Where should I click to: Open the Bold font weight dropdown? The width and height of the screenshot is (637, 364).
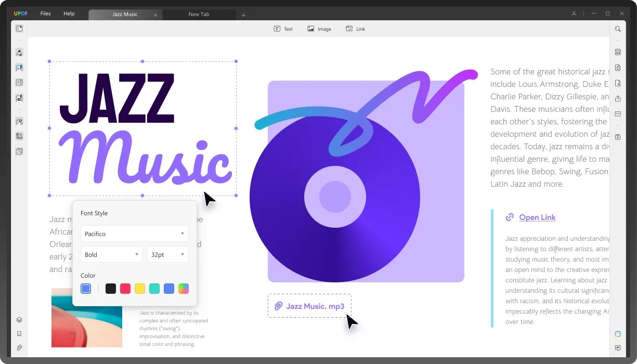coord(112,254)
